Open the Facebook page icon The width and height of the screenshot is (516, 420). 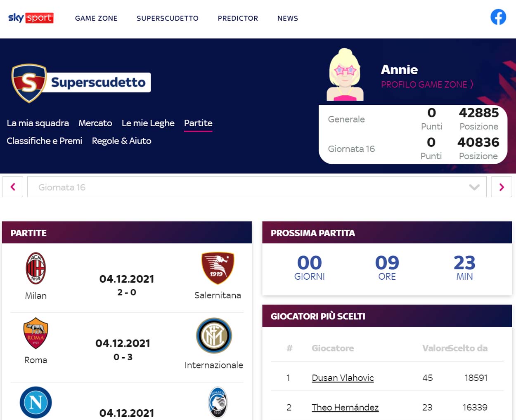pyautogui.click(x=498, y=17)
